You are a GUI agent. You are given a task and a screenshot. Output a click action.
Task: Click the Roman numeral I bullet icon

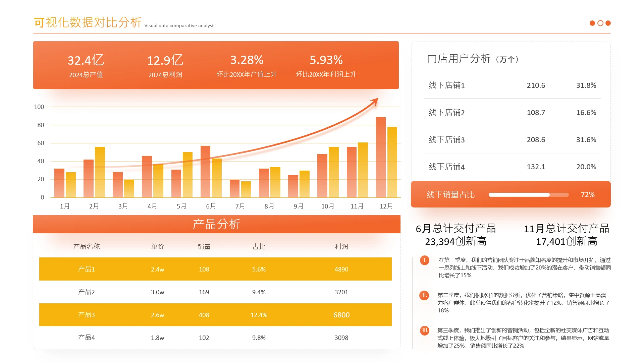(425, 260)
